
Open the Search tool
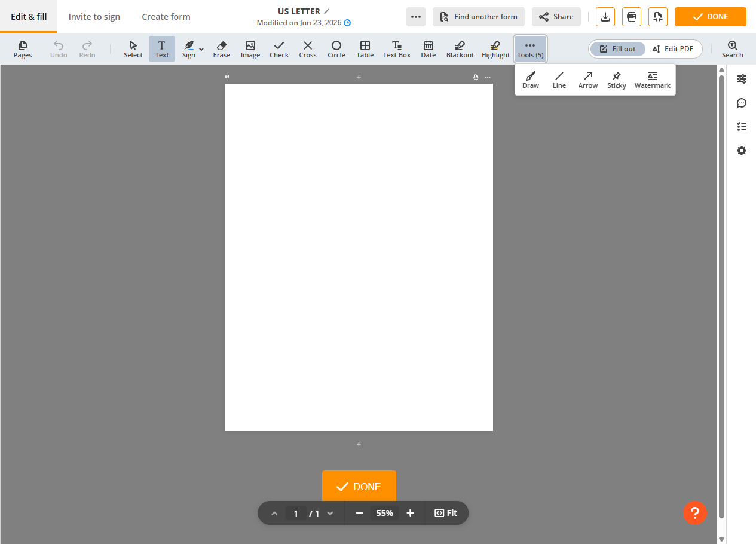pos(733,49)
